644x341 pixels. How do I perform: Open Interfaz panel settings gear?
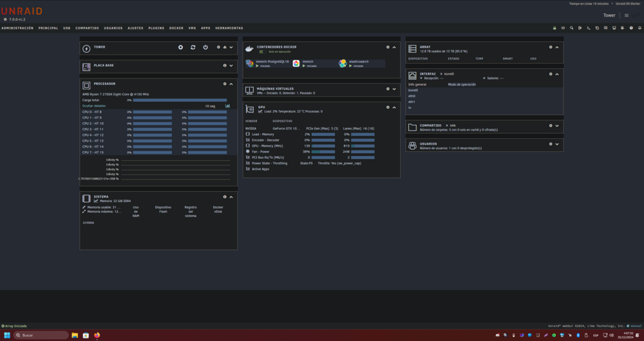coord(551,74)
